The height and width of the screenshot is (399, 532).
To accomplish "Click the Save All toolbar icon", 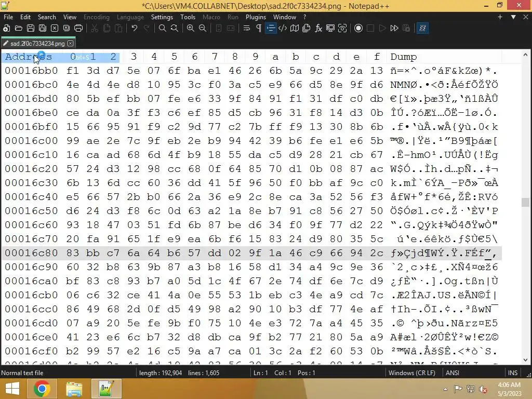I will pyautogui.click(x=43, y=28).
